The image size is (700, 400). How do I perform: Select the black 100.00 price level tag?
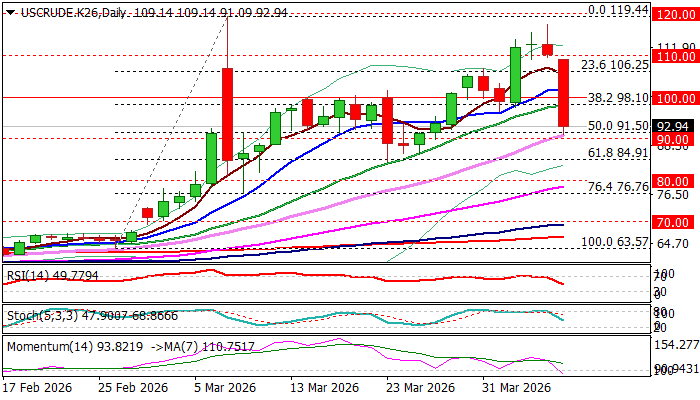point(673,98)
